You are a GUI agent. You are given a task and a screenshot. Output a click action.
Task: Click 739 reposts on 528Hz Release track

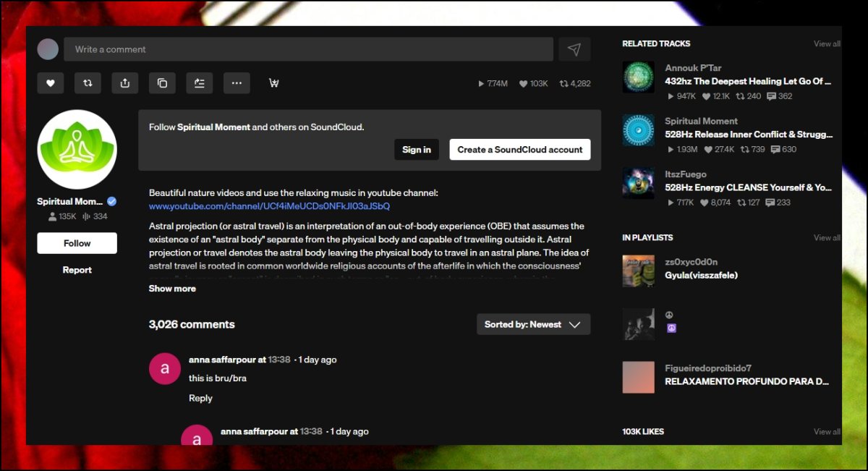(752, 150)
